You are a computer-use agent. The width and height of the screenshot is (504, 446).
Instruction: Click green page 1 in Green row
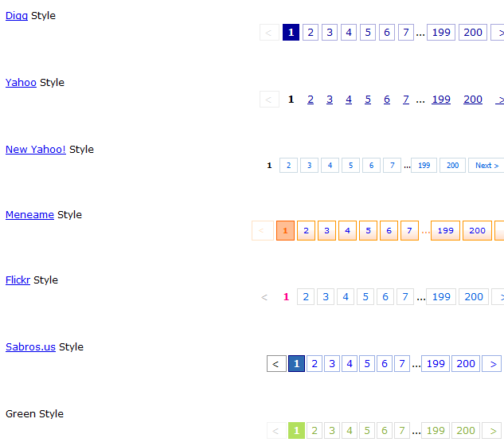coord(296,431)
